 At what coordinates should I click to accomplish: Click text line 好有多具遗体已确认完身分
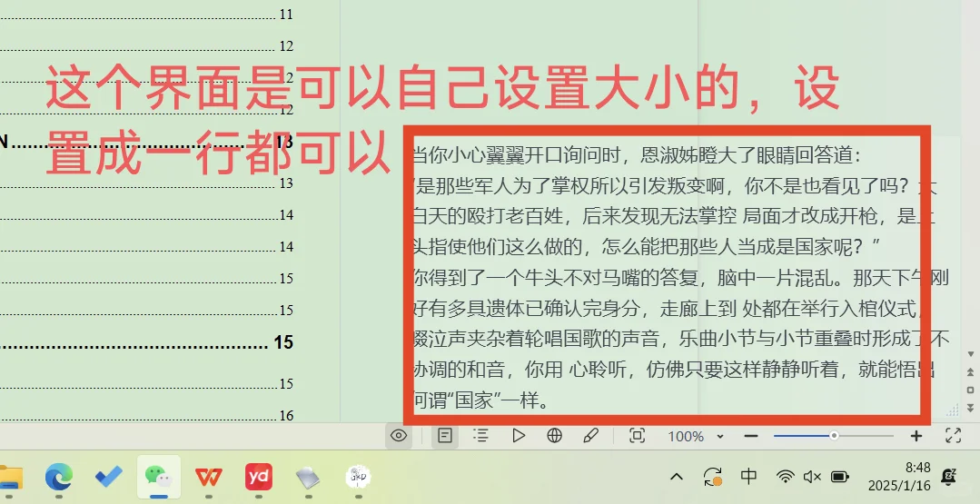(668, 308)
